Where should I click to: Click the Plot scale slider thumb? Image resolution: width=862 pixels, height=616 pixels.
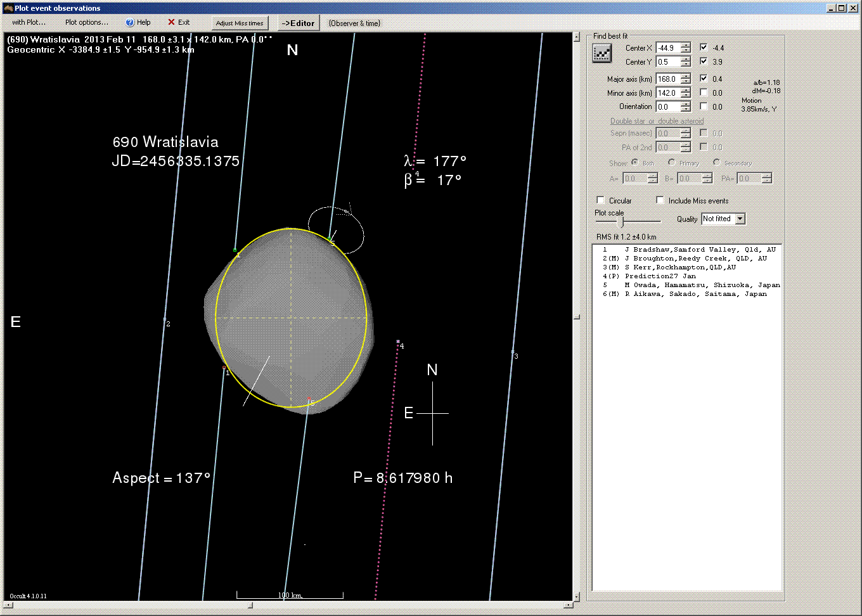click(621, 222)
